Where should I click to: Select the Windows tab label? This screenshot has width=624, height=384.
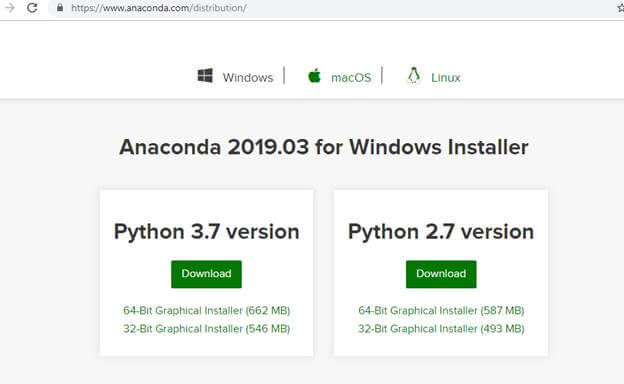pyautogui.click(x=248, y=78)
